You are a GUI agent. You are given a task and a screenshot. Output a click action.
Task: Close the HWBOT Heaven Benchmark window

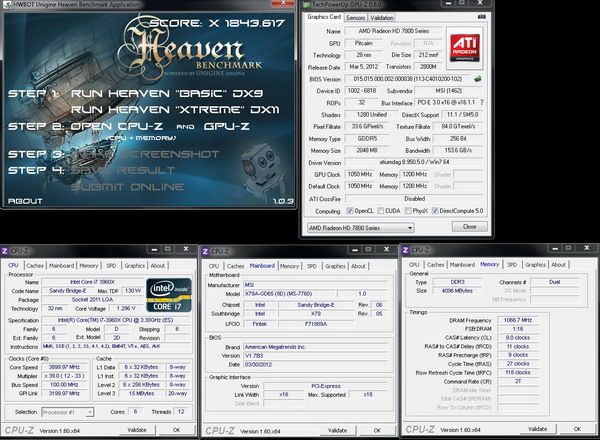click(283, 3)
